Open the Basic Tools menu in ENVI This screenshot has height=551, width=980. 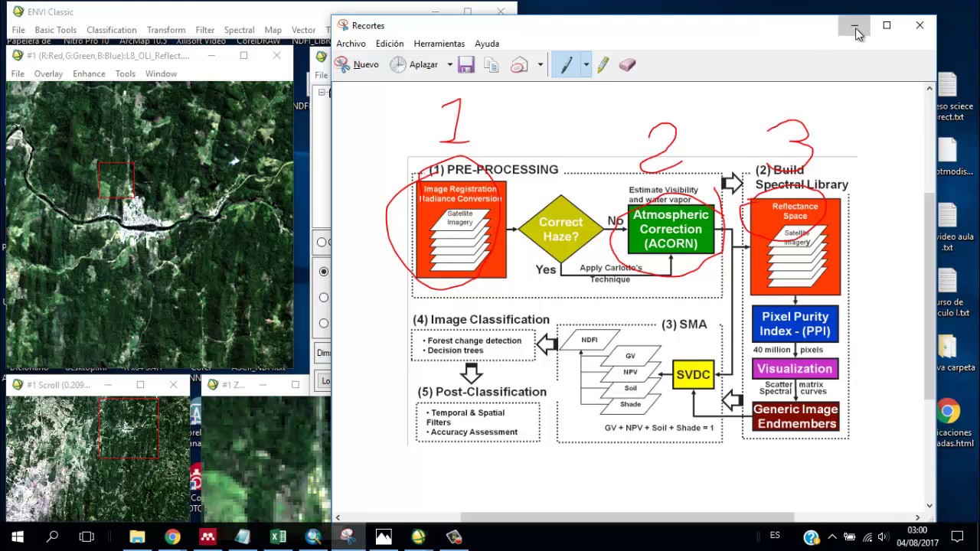click(56, 30)
